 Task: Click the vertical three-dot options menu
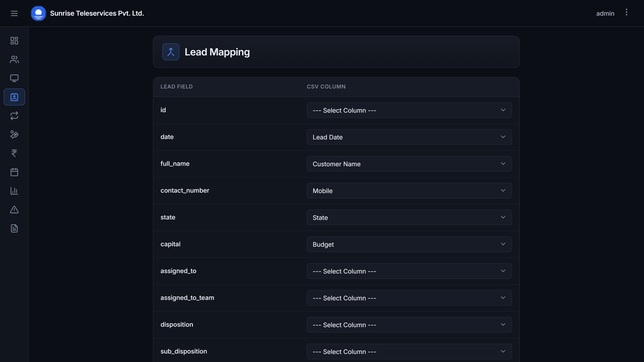tap(626, 12)
